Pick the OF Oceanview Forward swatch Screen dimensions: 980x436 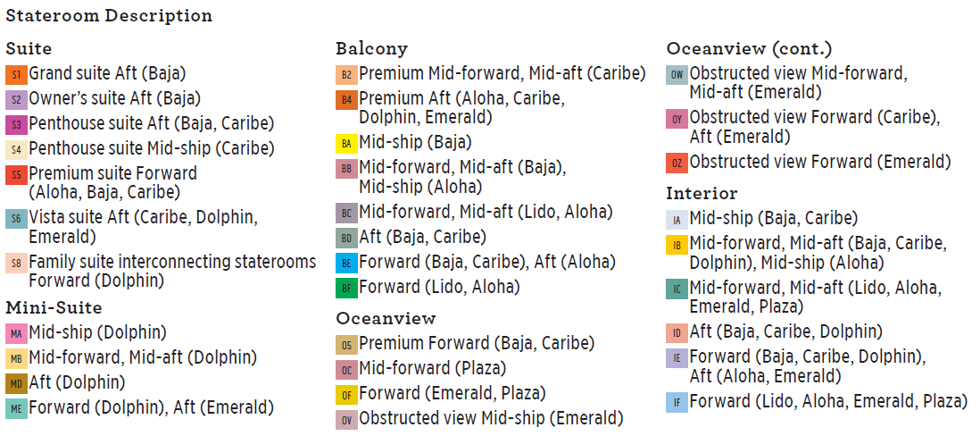click(x=346, y=394)
